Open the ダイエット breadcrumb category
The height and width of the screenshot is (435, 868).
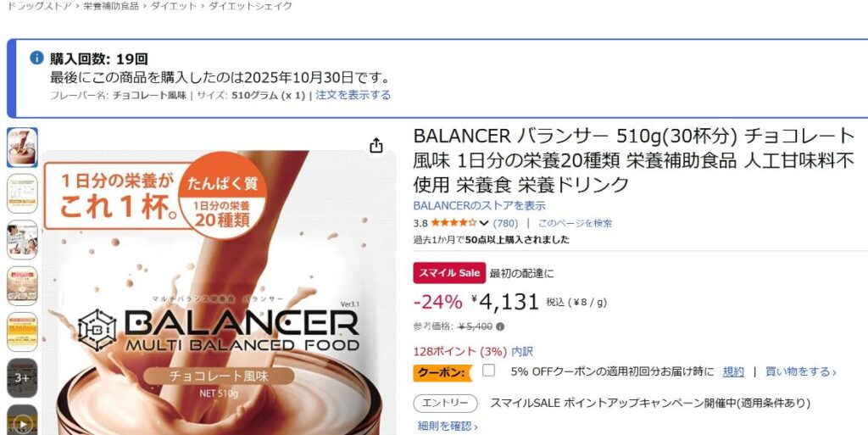point(173,6)
